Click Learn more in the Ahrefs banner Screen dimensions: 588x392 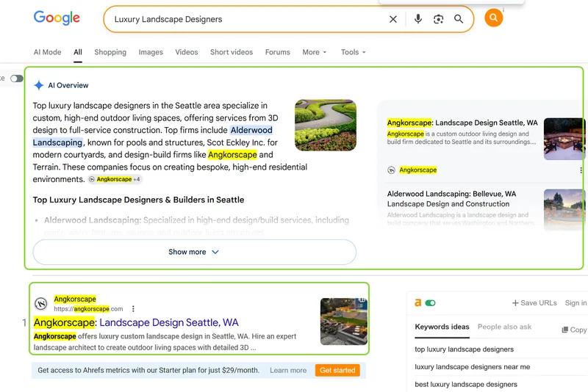coord(288,370)
